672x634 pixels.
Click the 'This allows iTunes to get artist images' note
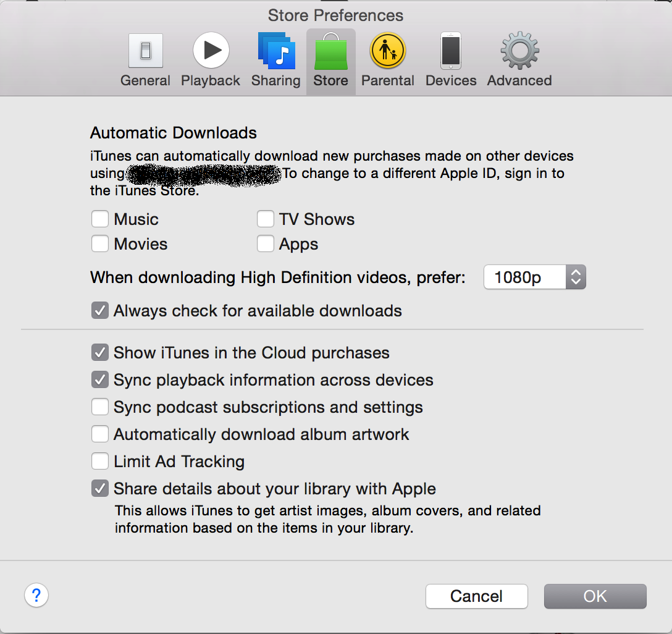(328, 519)
